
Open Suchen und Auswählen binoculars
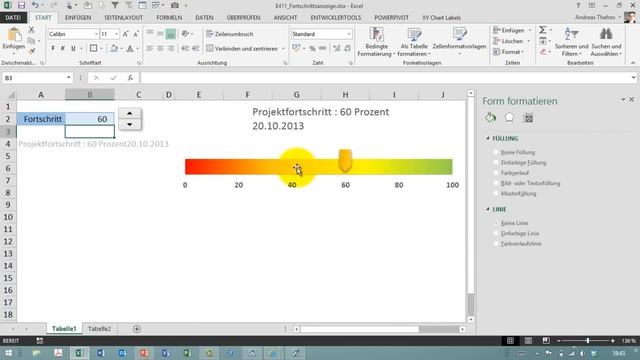606,42
